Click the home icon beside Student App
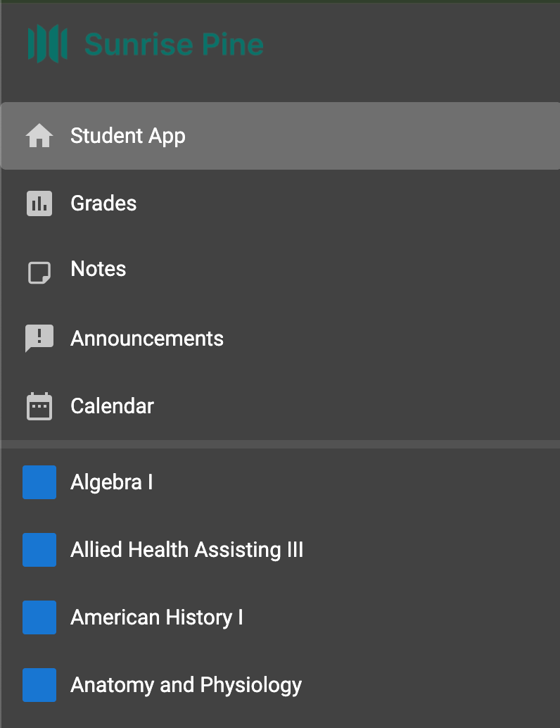560x728 pixels. click(x=39, y=136)
